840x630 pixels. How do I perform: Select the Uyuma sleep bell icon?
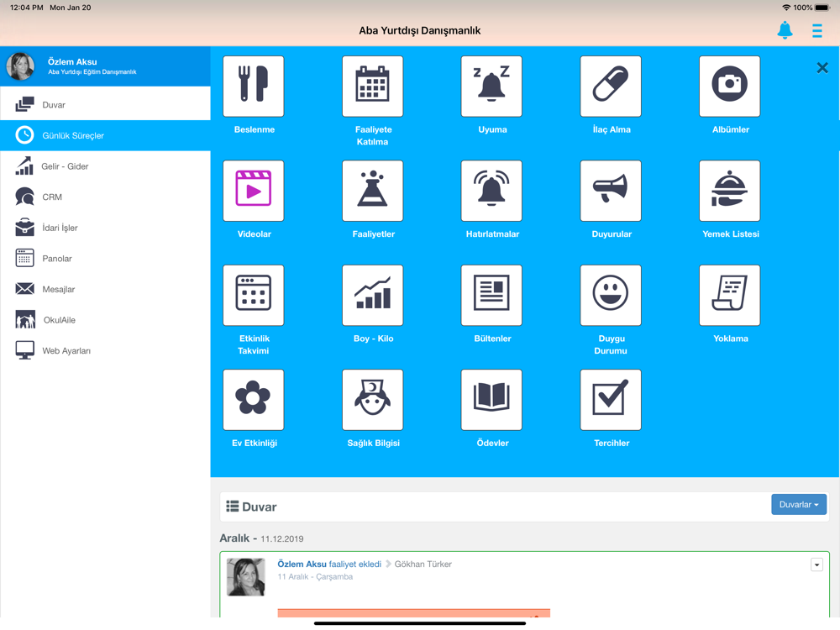[x=491, y=87]
